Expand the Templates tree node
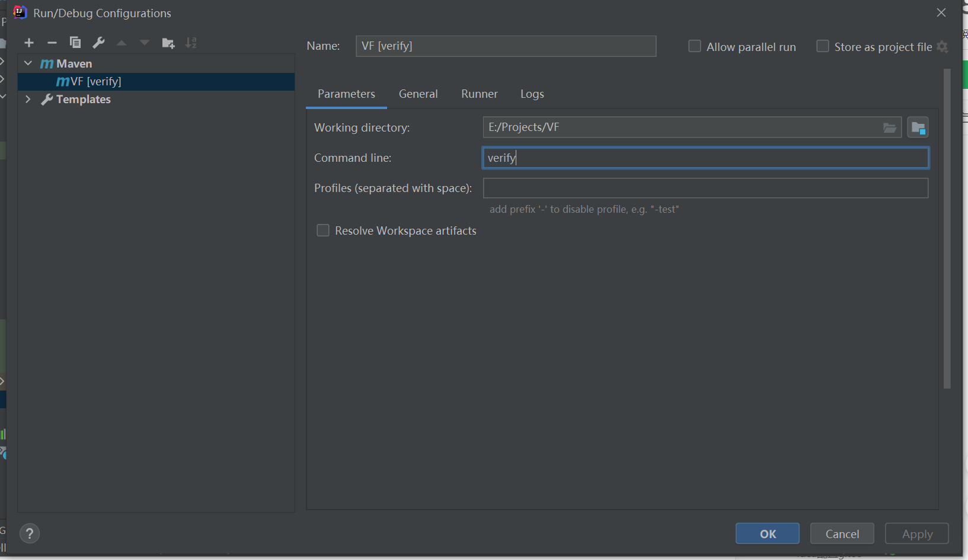Viewport: 968px width, 560px height. click(28, 99)
